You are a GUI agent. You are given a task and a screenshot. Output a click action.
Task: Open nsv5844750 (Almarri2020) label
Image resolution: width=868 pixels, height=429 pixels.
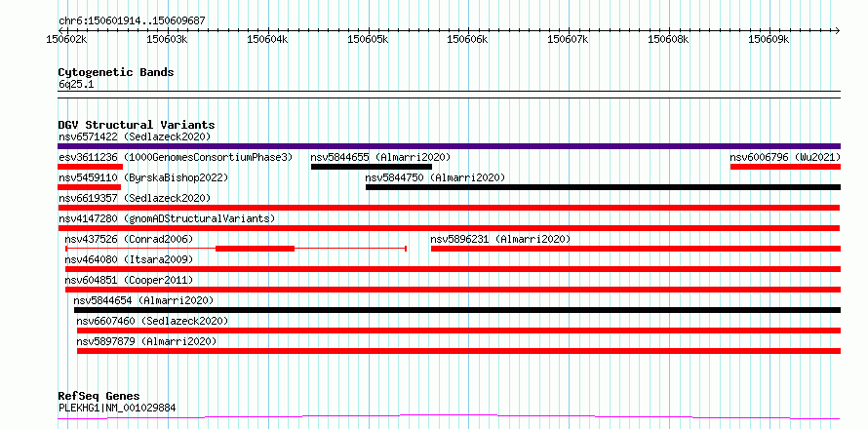[x=435, y=177]
